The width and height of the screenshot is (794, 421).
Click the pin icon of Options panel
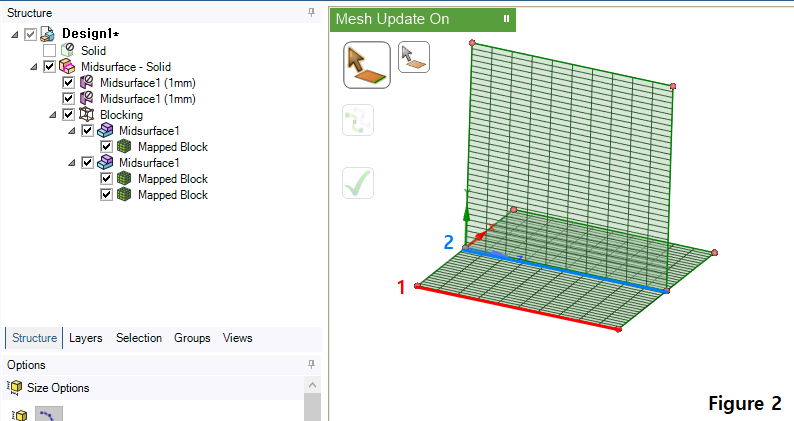311,364
